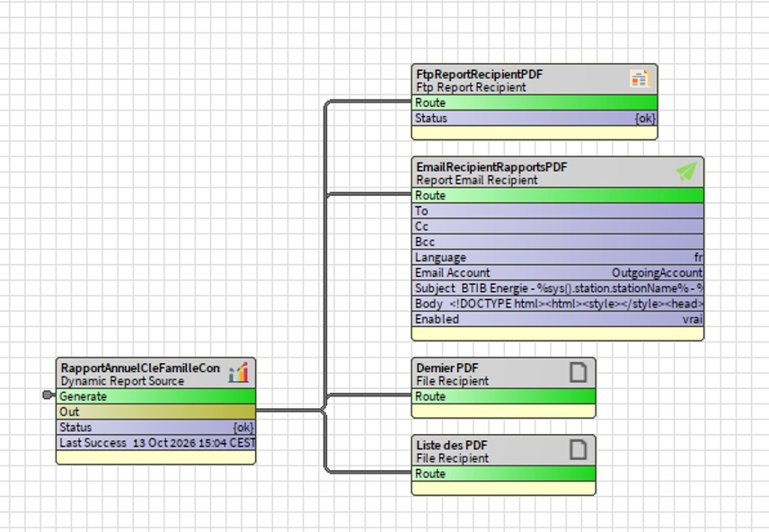Select the Dernier PDF block title
This screenshot has width=769, height=532.
(x=446, y=368)
